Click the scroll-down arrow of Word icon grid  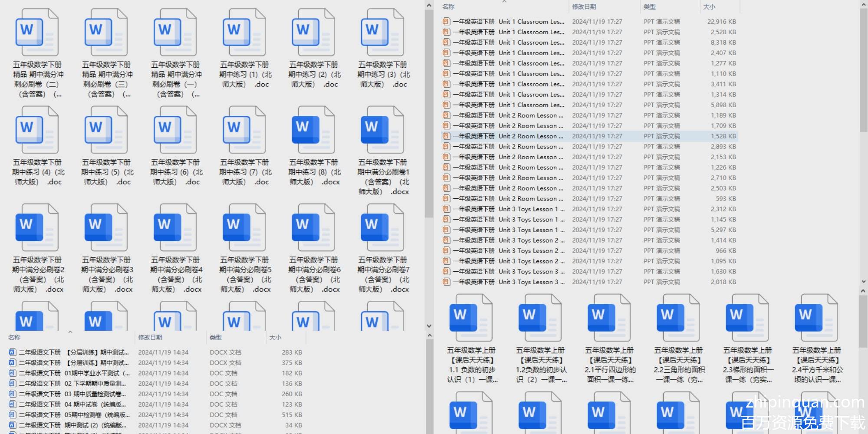429,326
